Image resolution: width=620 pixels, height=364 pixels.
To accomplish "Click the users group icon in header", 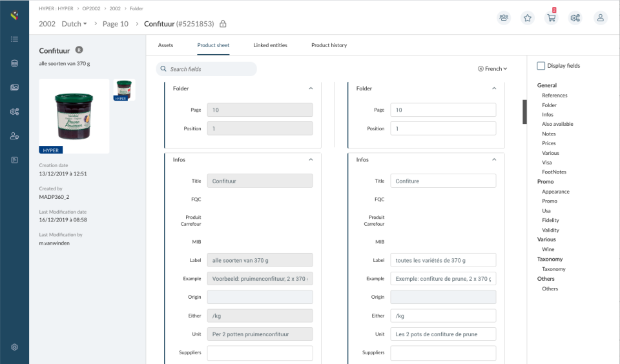I will (504, 18).
